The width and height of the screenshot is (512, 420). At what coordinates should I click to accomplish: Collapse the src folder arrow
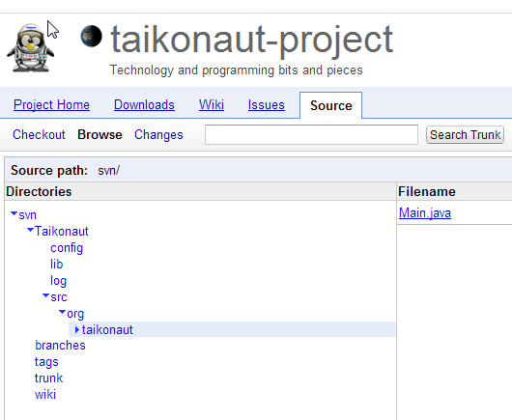click(x=46, y=295)
